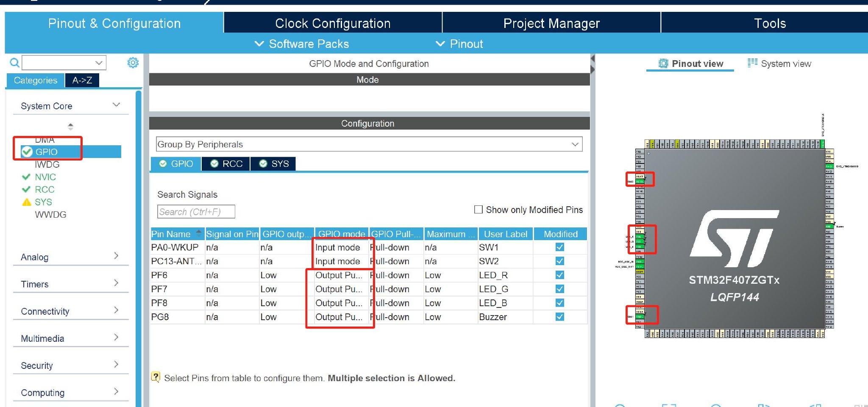Screen dimensions: 868x407
Task: Enable Show only Modified Pins checkbox
Action: pos(479,210)
